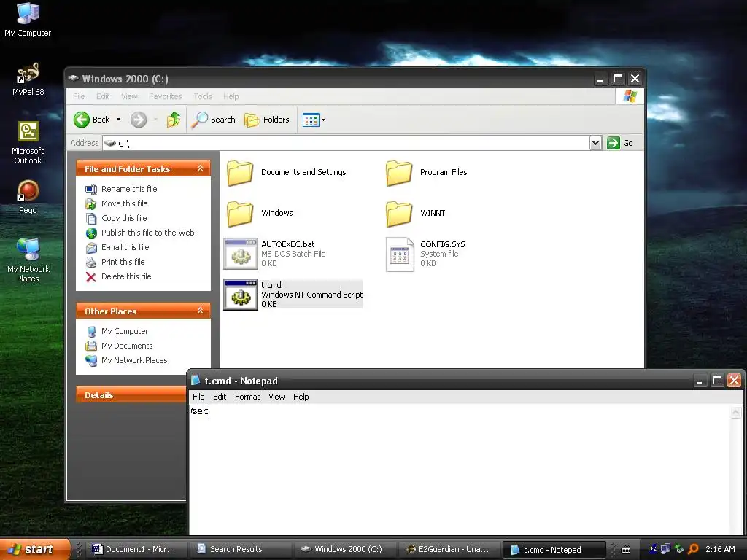747x560 pixels.
Task: Select the Program Files folder icon
Action: click(399, 172)
